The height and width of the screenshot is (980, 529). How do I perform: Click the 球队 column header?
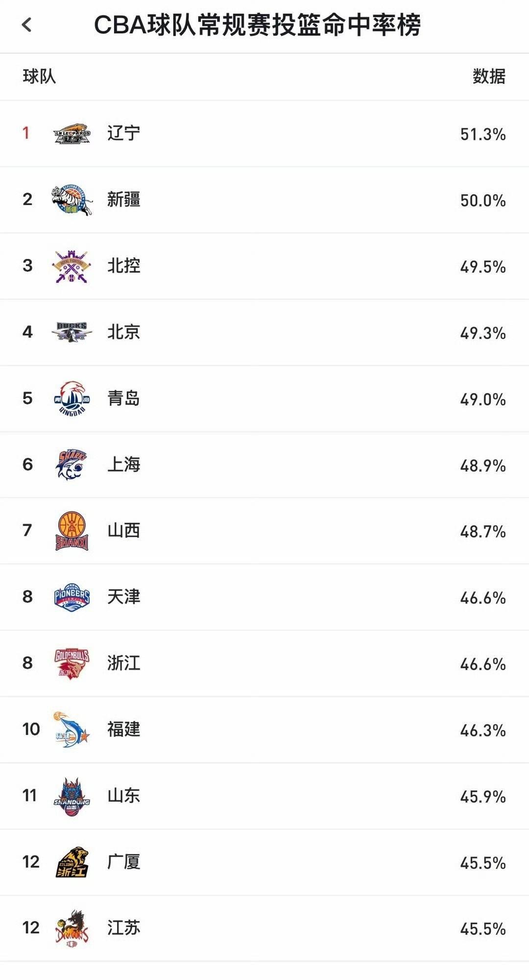pyautogui.click(x=39, y=76)
